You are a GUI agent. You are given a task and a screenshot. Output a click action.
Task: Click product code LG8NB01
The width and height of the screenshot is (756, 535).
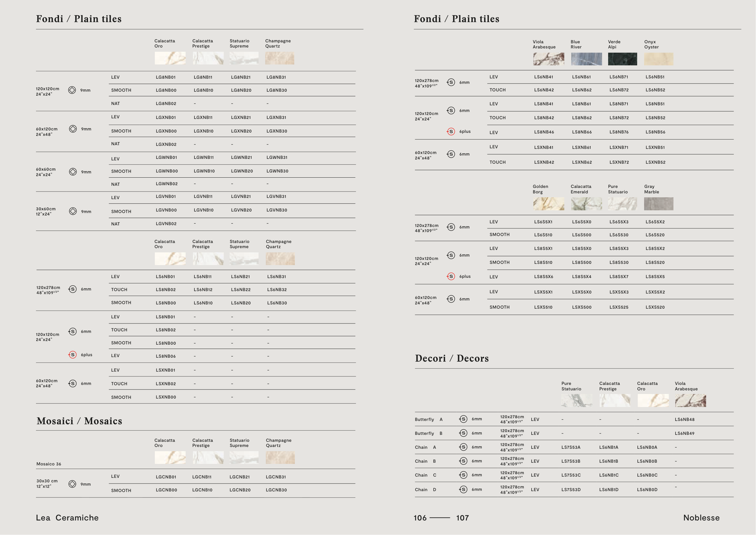166,77
